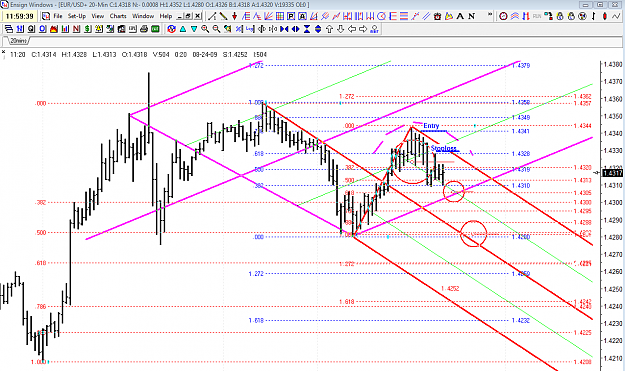Image resolution: width=625 pixels, height=371 pixels.
Task: Click the cyan down triangle icon
Action: pos(194,29)
